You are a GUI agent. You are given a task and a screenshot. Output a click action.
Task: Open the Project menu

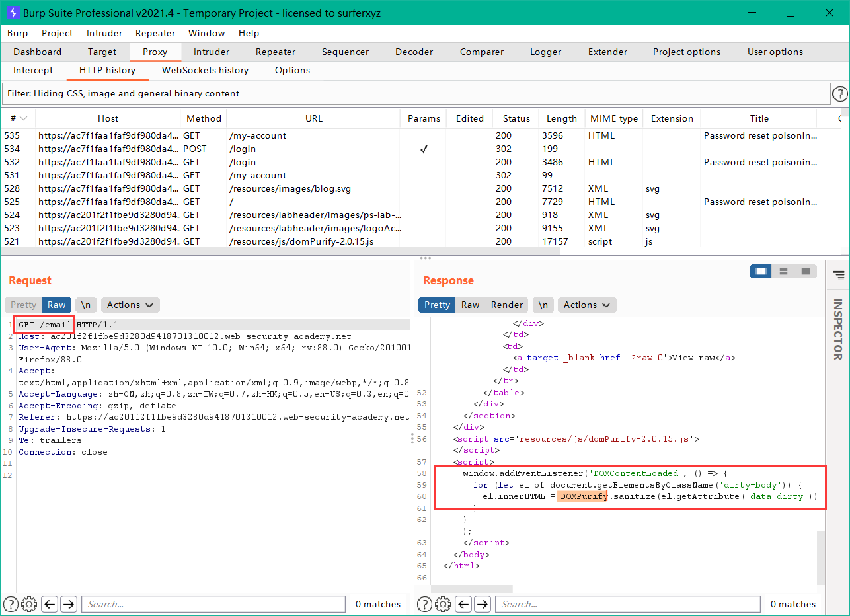(58, 33)
